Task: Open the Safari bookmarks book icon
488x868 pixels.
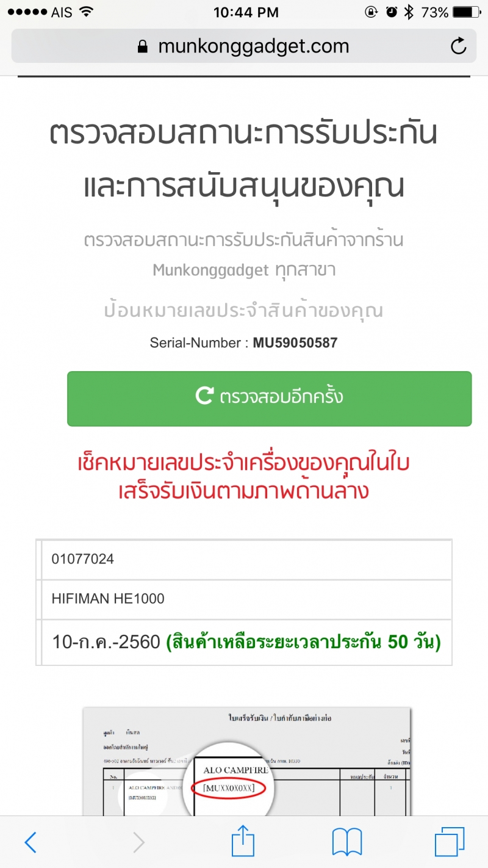Action: click(x=347, y=843)
